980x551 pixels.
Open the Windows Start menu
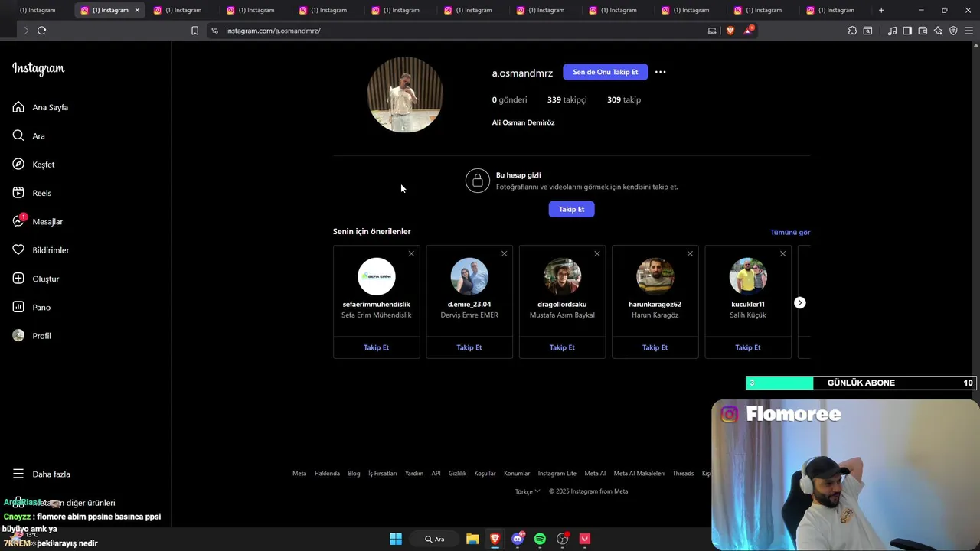click(396, 539)
